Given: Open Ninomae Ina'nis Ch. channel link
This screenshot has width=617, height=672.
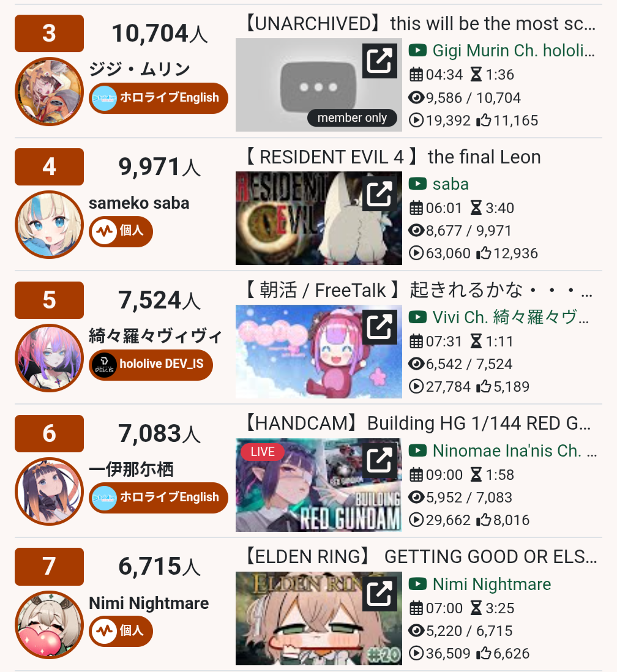Looking at the screenshot, I should [503, 450].
